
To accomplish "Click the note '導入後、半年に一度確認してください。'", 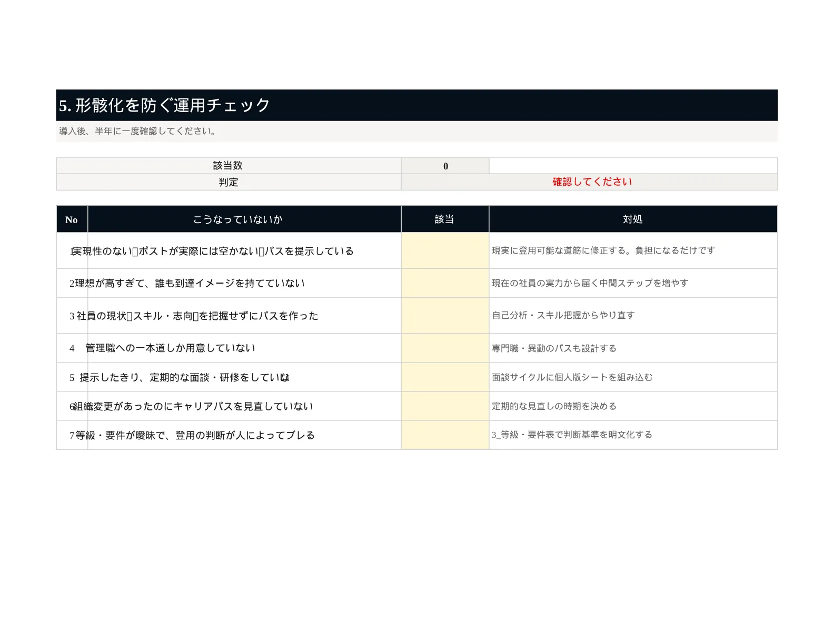I will [138, 131].
